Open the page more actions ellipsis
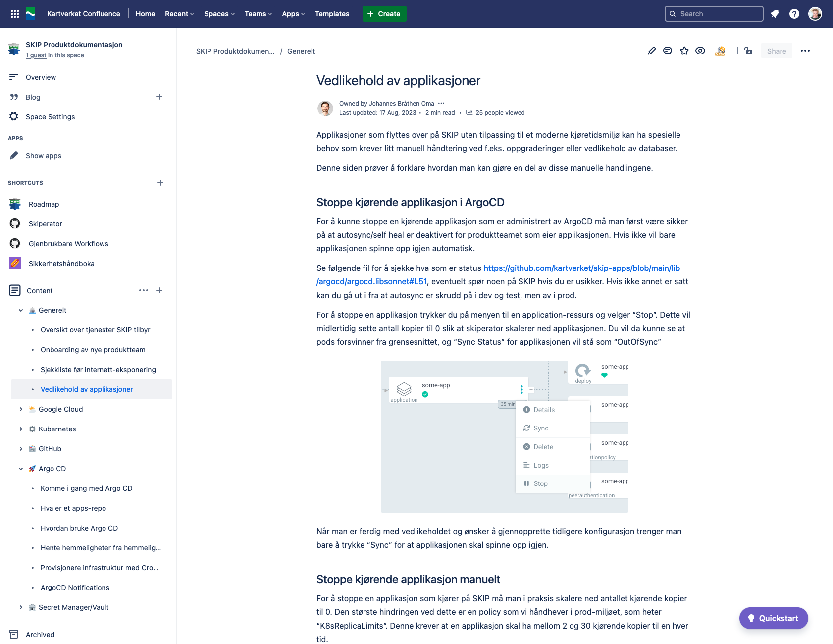The width and height of the screenshot is (833, 644). (805, 51)
